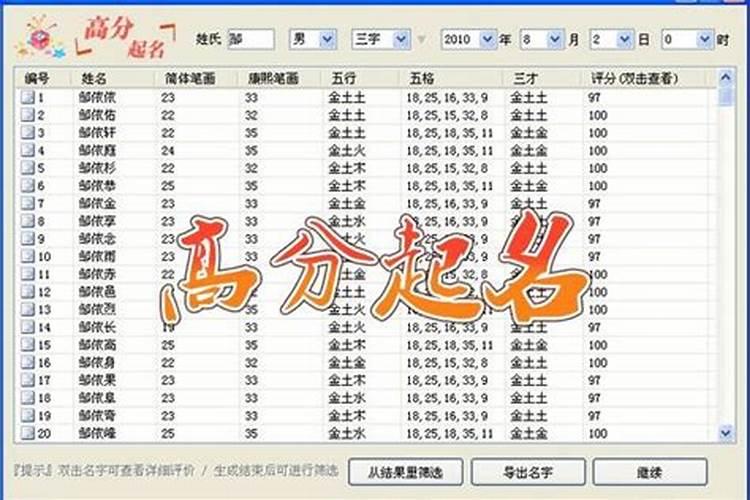Click the 姓氏 surname input field
Screen dimensions: 750x500
point(251,39)
